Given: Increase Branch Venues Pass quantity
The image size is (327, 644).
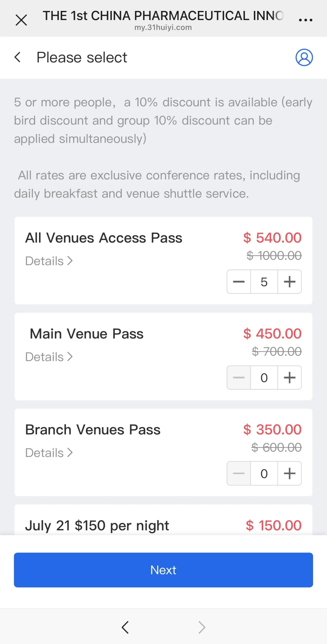Looking at the screenshot, I should coord(289,473).
